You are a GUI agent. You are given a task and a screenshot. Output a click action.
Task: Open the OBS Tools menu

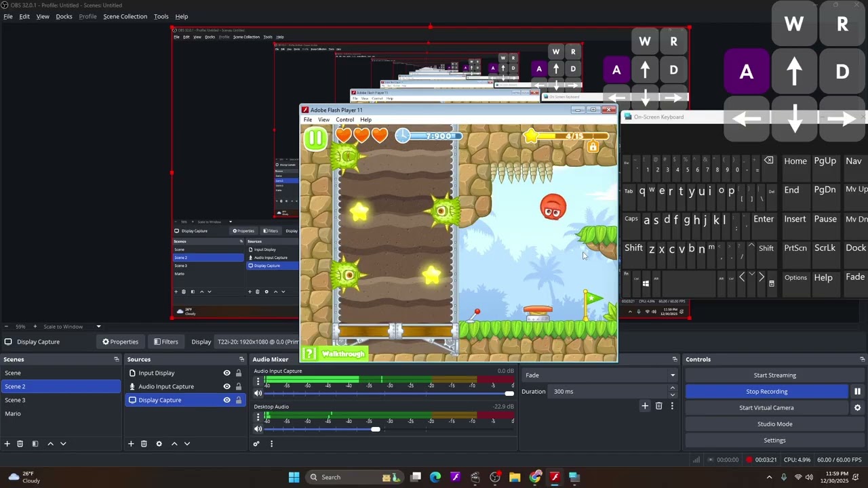pyautogui.click(x=161, y=16)
